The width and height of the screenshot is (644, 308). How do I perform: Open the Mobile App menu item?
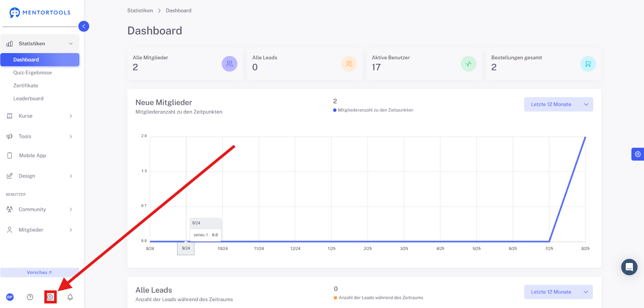coord(33,156)
